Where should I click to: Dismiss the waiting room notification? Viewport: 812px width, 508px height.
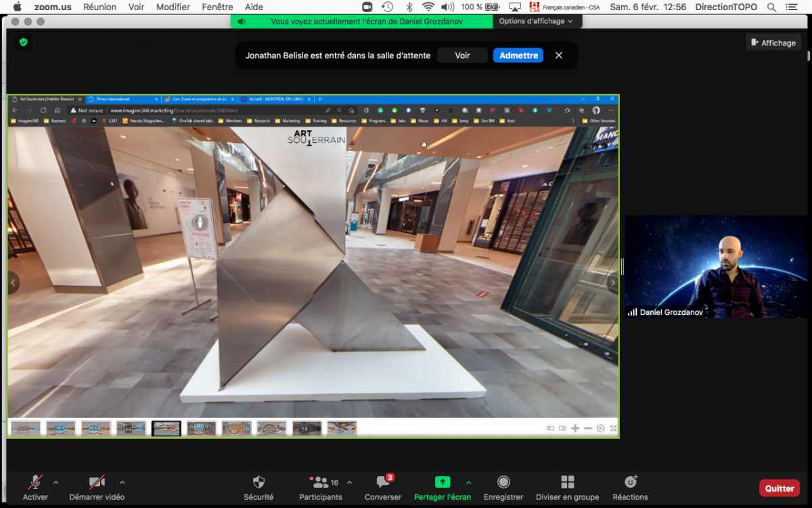click(559, 56)
